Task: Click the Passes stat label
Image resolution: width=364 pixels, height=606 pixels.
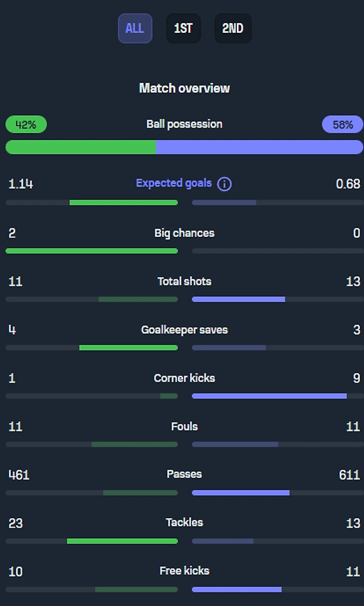Action: pos(184,474)
